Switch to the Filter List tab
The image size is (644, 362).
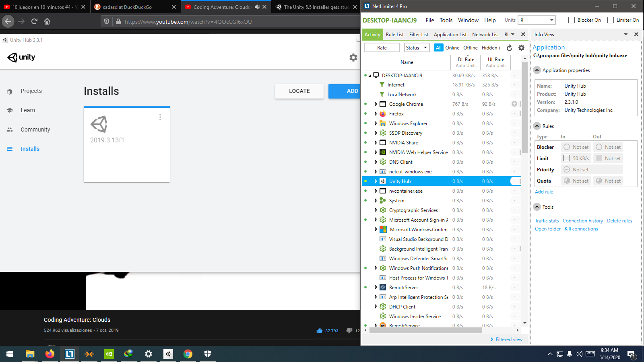(419, 35)
